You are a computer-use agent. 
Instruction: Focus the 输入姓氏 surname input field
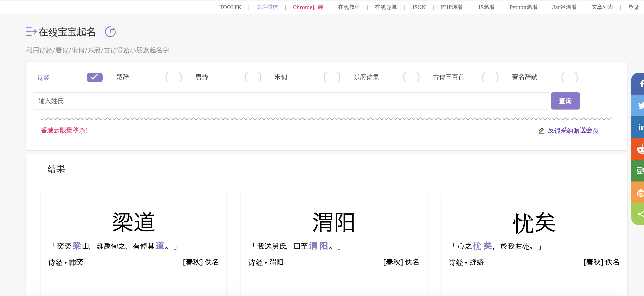click(x=291, y=101)
